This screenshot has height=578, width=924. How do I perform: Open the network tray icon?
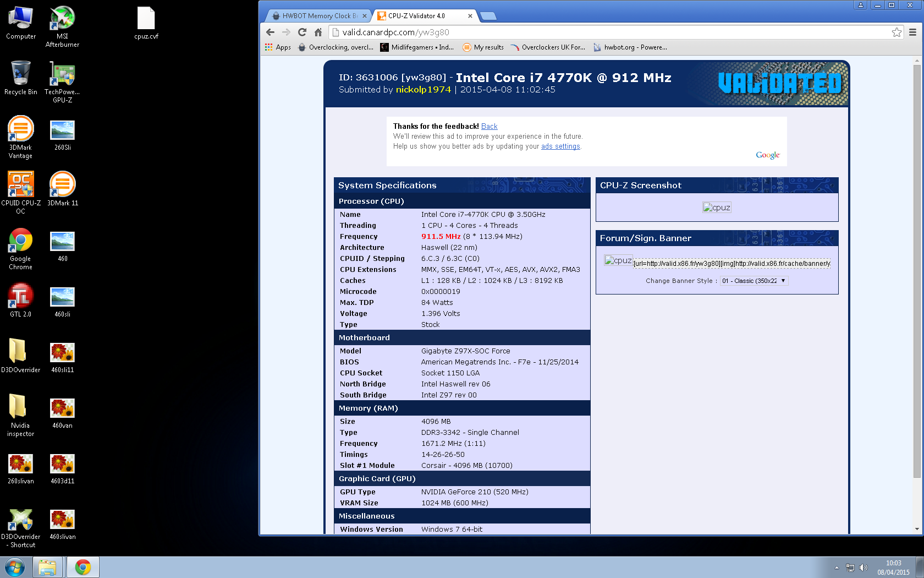click(850, 568)
